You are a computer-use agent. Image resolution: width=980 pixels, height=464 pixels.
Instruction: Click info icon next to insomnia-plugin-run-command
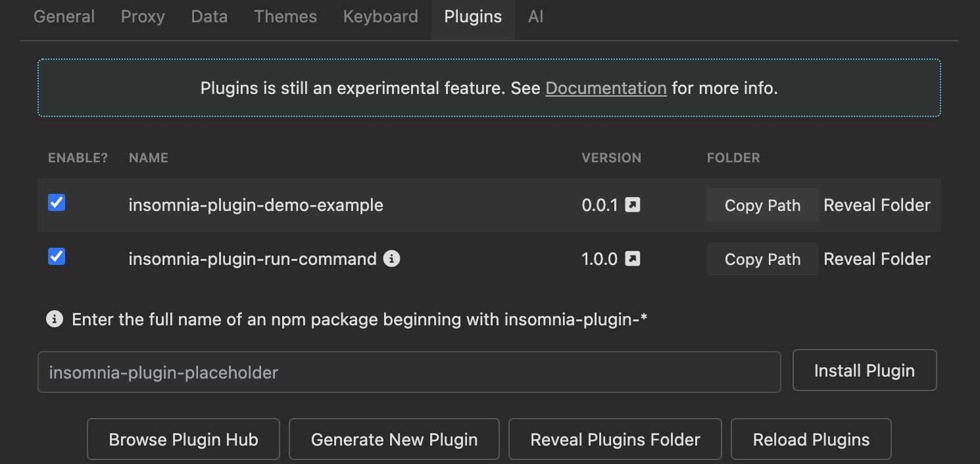[392, 259]
